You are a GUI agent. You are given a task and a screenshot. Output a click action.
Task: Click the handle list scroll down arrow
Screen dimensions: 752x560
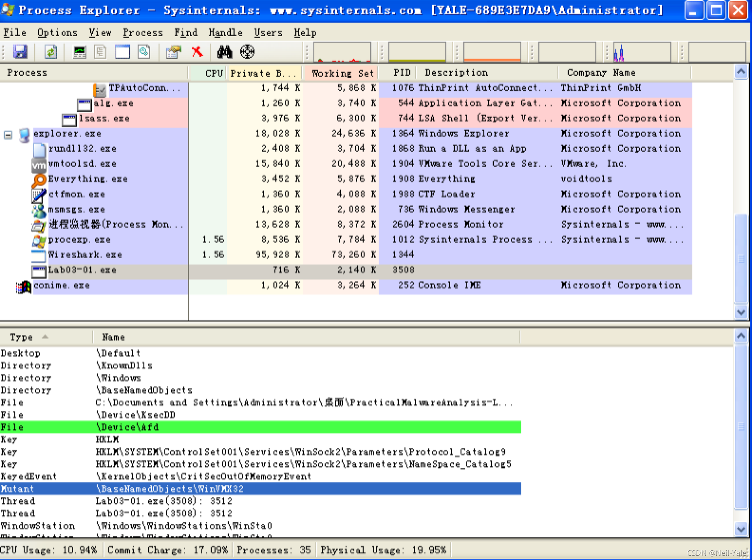point(741,529)
